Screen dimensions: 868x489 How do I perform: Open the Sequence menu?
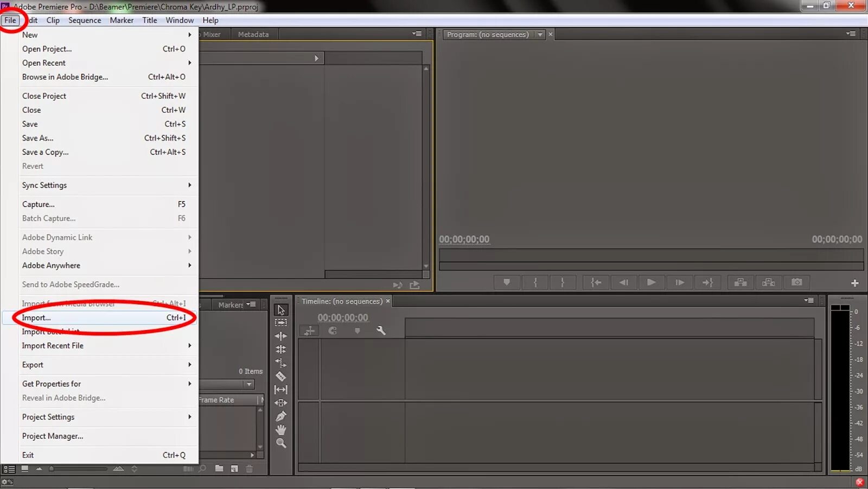85,20
